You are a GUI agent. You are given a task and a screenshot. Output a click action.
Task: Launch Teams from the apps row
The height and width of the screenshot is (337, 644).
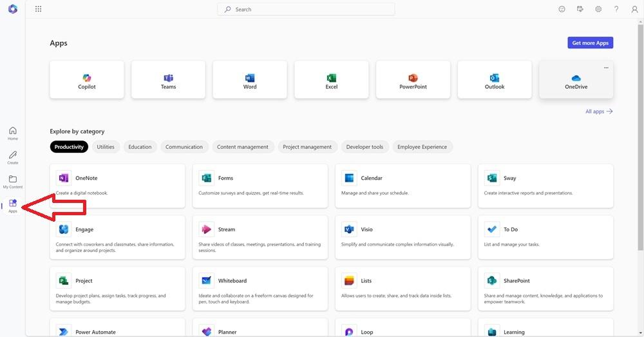(168, 80)
